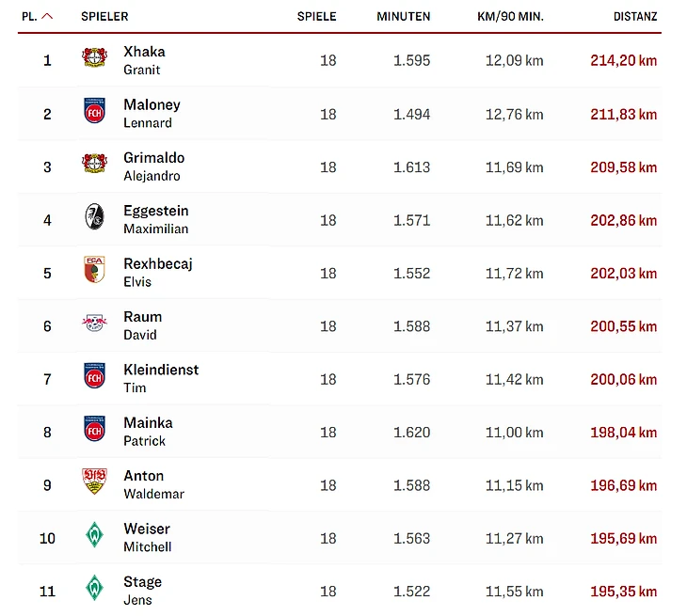The image size is (687, 616).
Task: Sort by MINUTEN column header
Action: click(403, 16)
